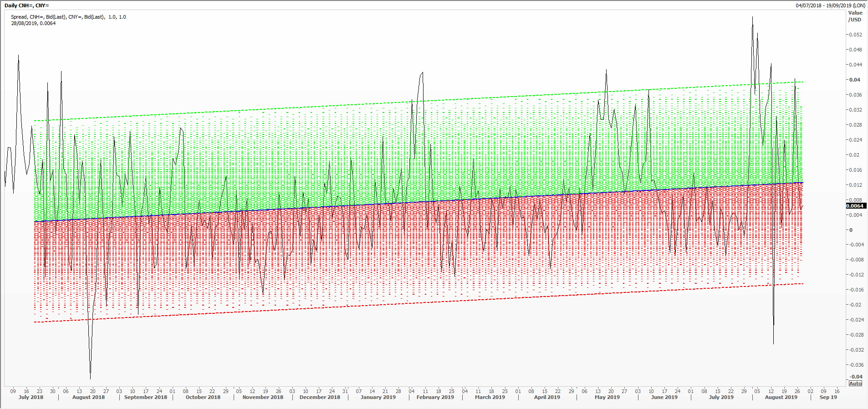
Task: Click the 0.036 y-axis label
Action: click(855, 95)
